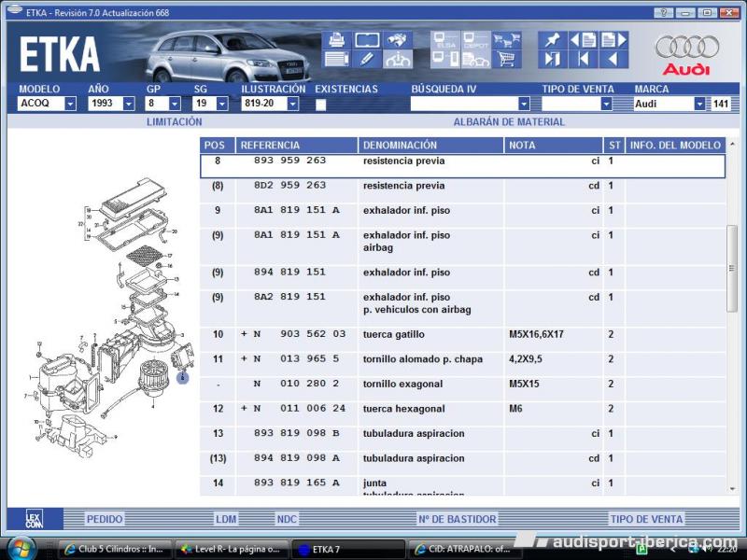Open the DEPOT icon
Viewport: 747px width, 560px height.
475,40
